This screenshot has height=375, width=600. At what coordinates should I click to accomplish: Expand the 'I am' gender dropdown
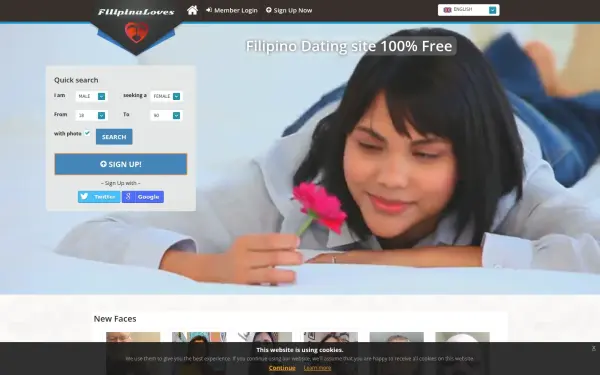(x=91, y=96)
